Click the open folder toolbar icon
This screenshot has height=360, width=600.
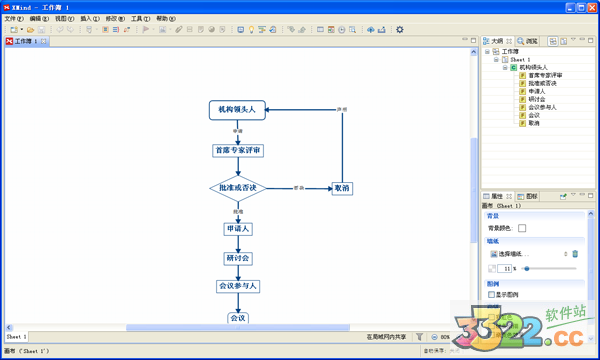31,29
